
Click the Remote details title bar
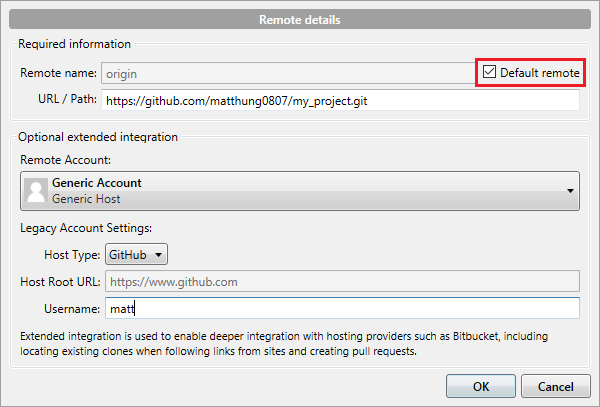[300, 18]
